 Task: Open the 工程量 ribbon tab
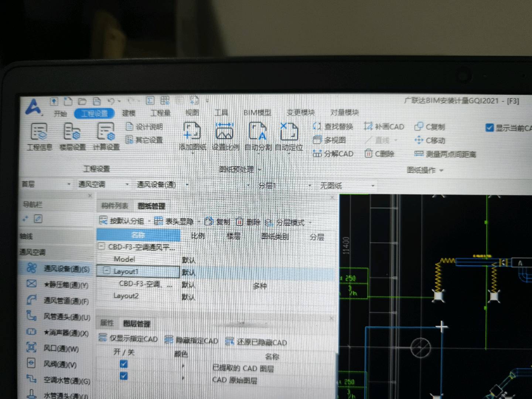coord(160,113)
